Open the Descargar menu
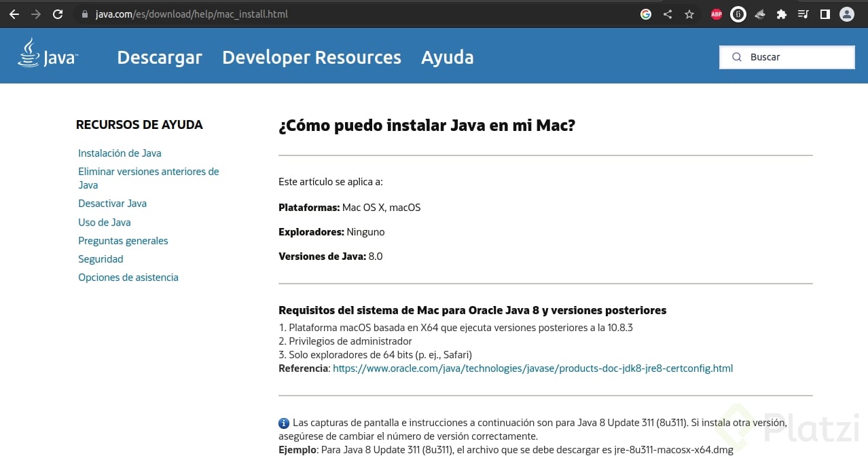This screenshot has width=868, height=456. (x=160, y=58)
